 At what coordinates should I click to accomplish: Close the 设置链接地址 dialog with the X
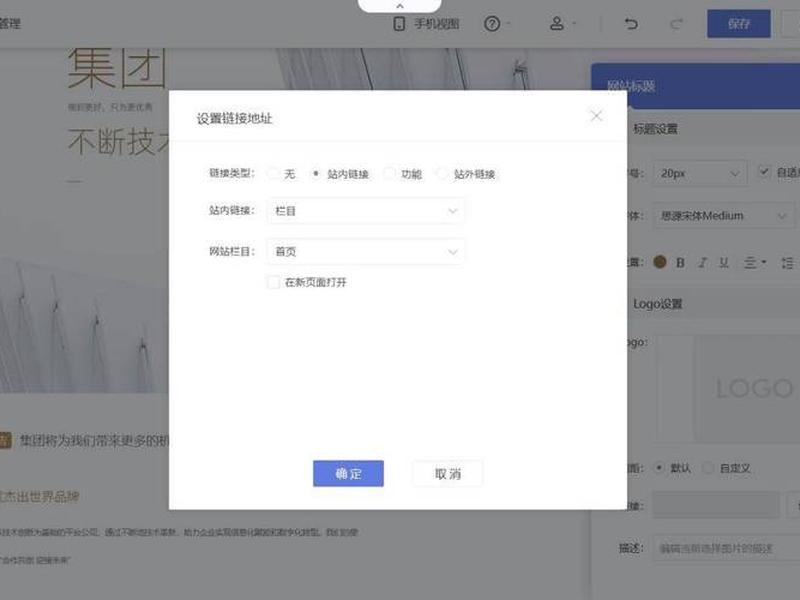[x=596, y=116]
